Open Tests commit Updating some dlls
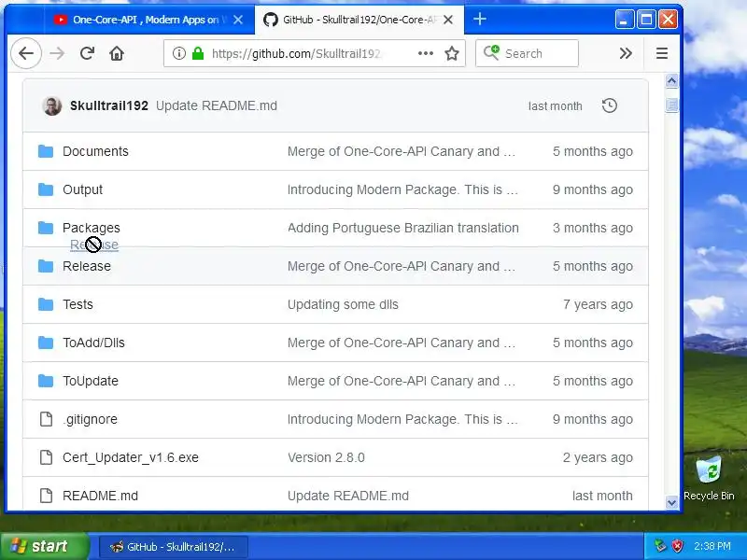747x560 pixels. tap(343, 304)
